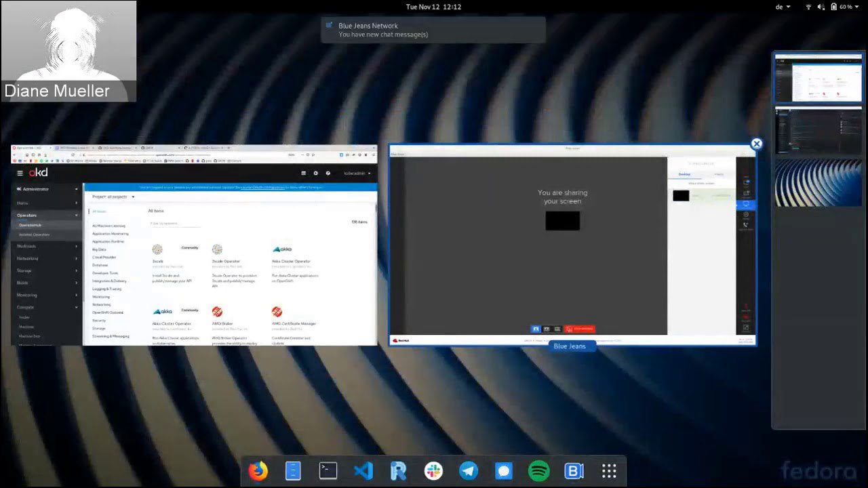The width and height of the screenshot is (868, 488).
Task: Expand the Home sidebar section
Action: pos(47,203)
